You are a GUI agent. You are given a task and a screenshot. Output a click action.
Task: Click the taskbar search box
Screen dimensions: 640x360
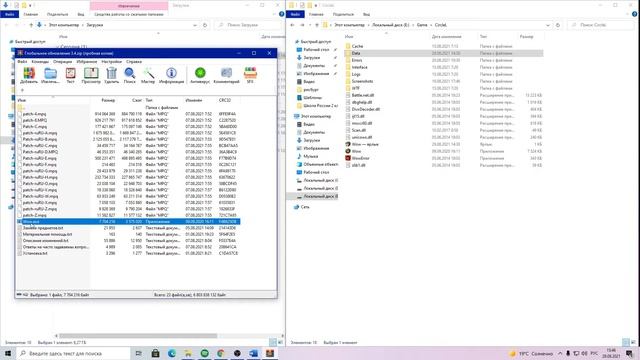(x=73, y=353)
